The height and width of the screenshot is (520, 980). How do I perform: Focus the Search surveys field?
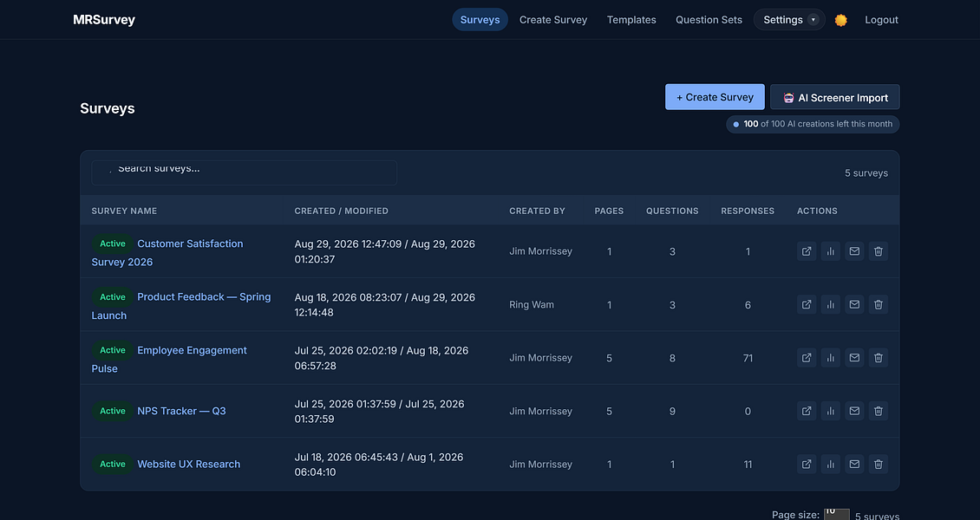click(245, 173)
